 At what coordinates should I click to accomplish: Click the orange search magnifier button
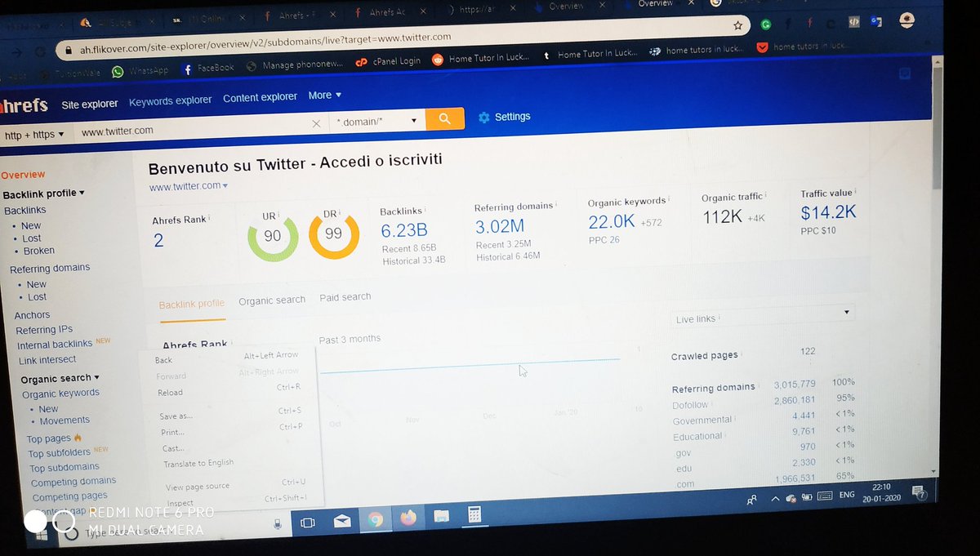pyautogui.click(x=444, y=119)
